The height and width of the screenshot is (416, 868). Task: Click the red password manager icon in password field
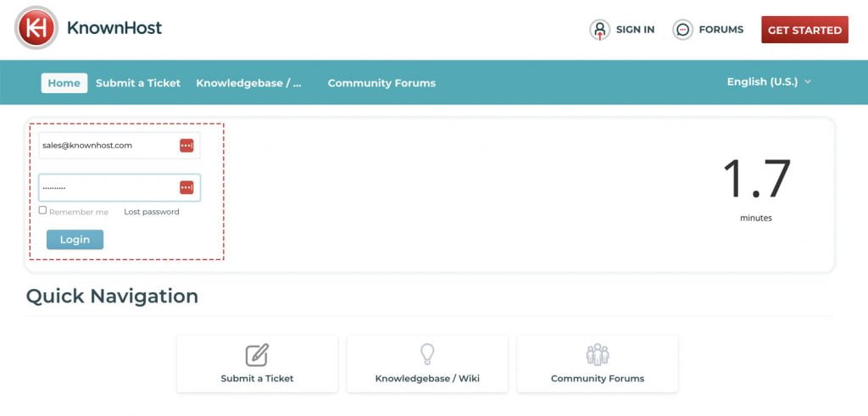click(186, 187)
